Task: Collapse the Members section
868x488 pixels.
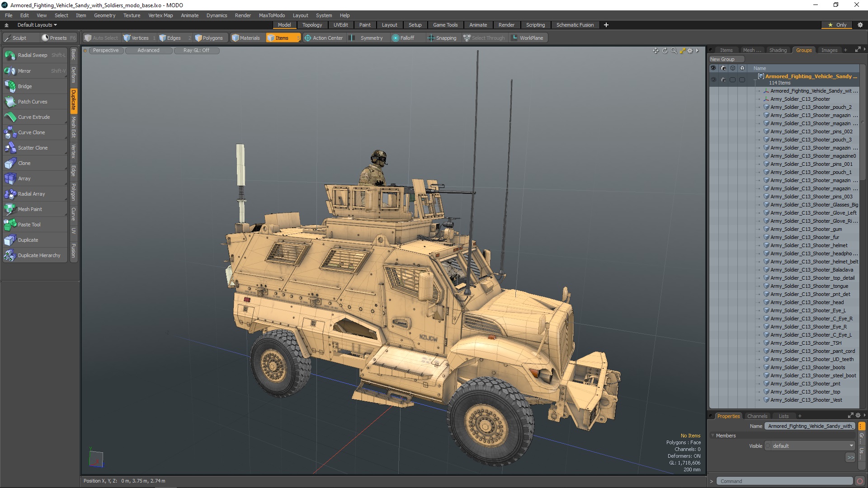Action: (713, 436)
